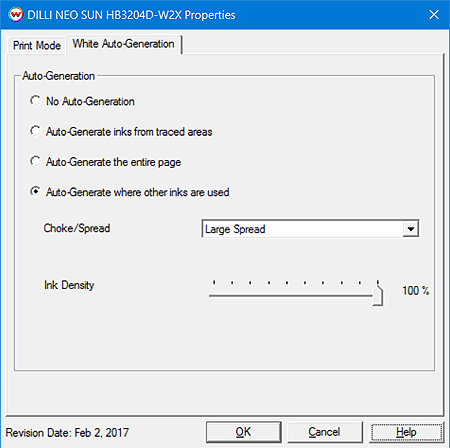The width and height of the screenshot is (450, 448).
Task: Click the Cancel button
Action: click(x=325, y=432)
